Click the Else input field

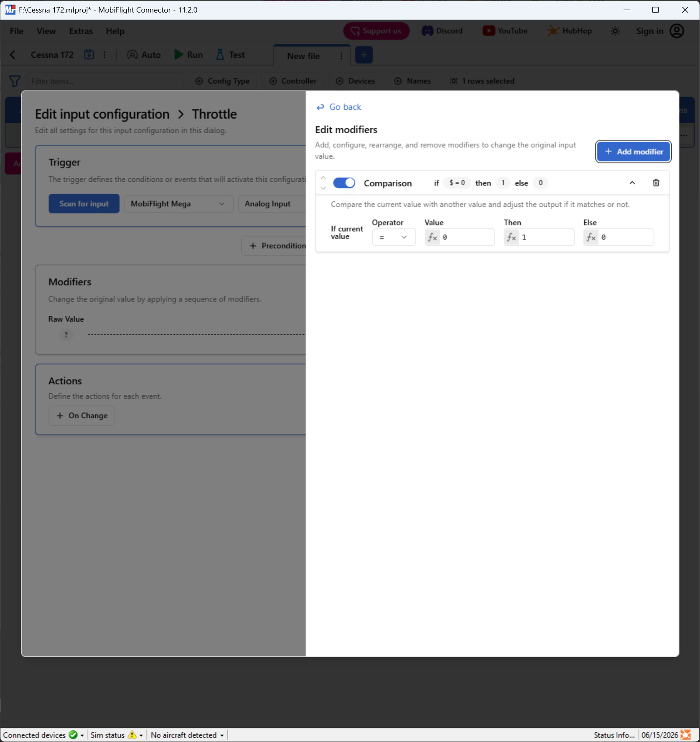pos(619,237)
